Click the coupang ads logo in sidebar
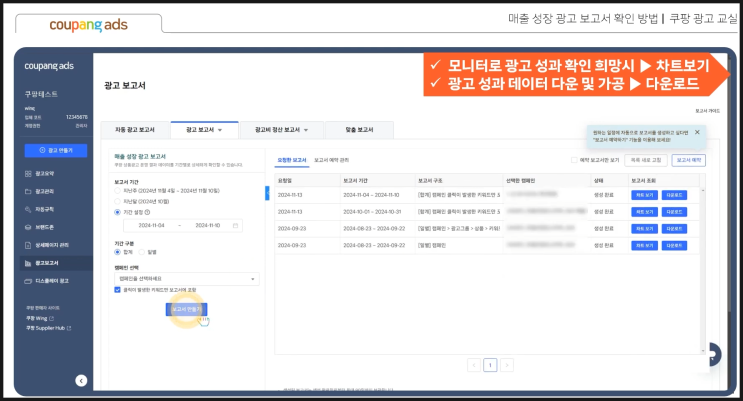This screenshot has height=401, width=743. tap(49, 66)
